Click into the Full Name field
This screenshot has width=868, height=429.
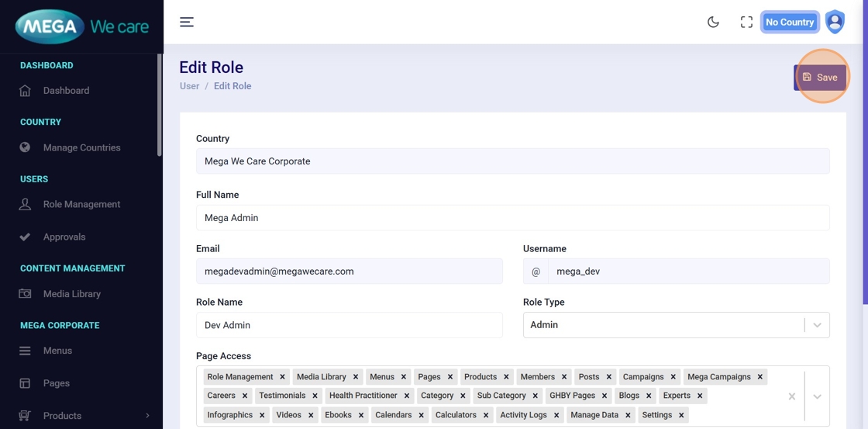pos(512,218)
